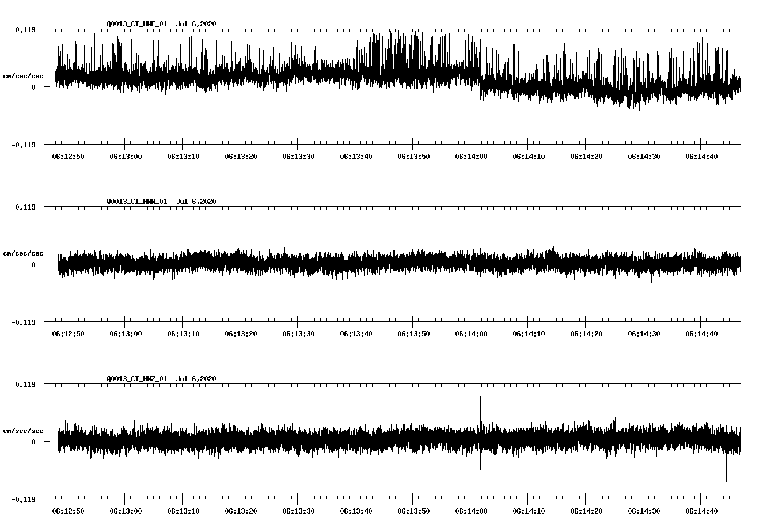Pick 06:14:20 timestamp under HNZ plot

pos(587,511)
